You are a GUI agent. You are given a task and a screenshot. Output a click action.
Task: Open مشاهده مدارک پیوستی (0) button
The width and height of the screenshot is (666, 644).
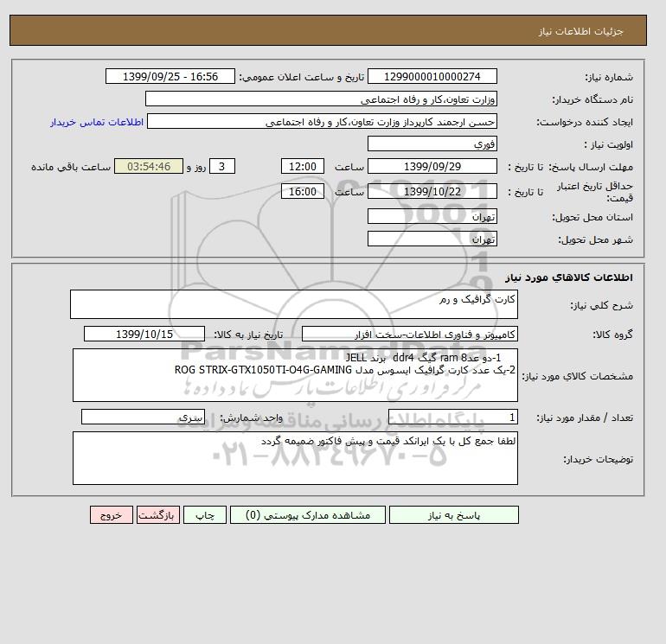coord(308,515)
